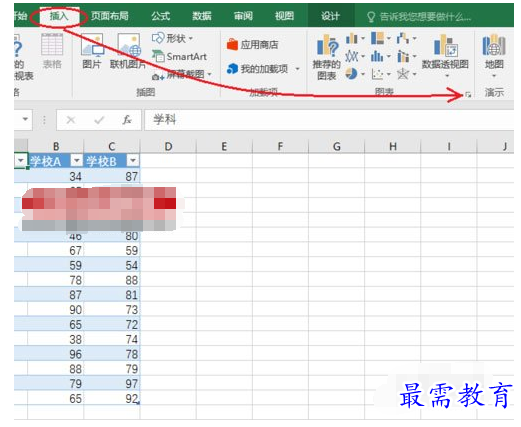Select the cell containing 38
The height and width of the screenshot is (427, 521).
pyautogui.click(x=56, y=339)
